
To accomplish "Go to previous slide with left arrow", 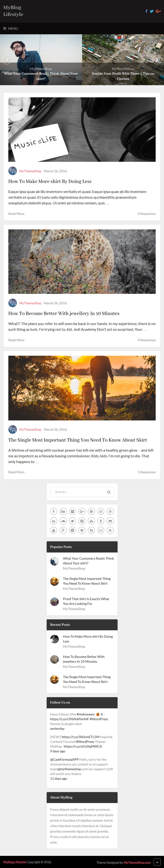I will (x=7, y=60).
